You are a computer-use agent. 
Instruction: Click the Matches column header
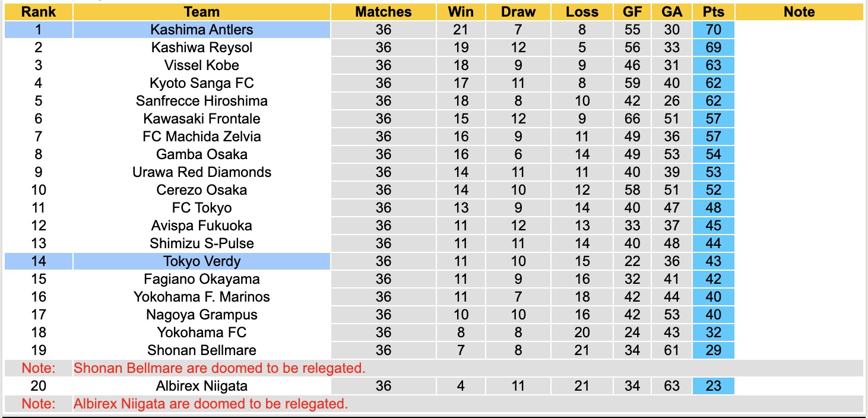click(383, 12)
